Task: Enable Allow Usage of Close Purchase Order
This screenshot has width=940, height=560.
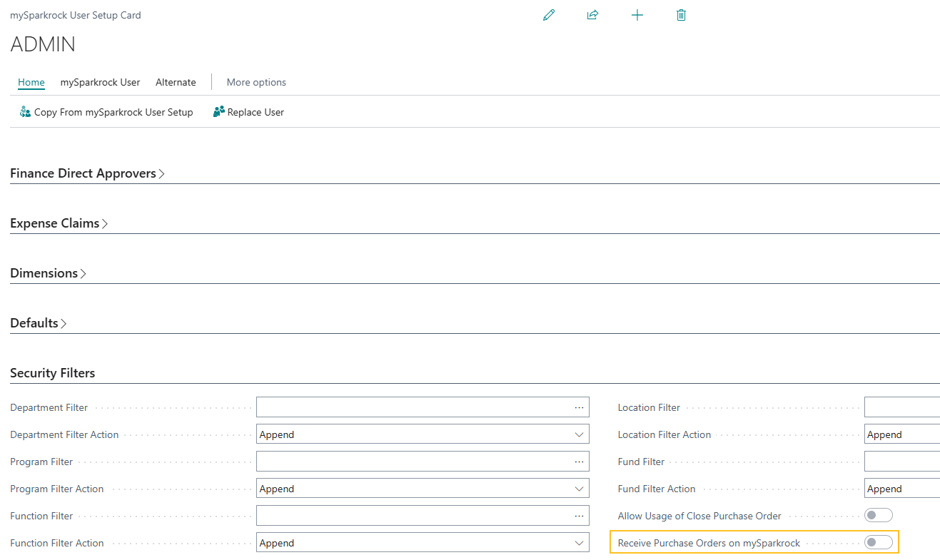Action: (x=878, y=514)
